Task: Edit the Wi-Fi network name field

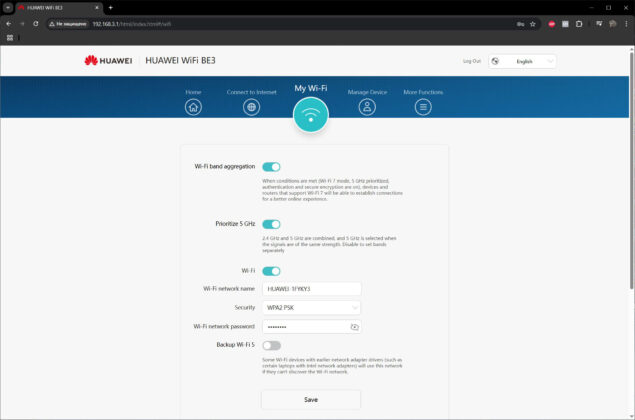Action: point(311,289)
